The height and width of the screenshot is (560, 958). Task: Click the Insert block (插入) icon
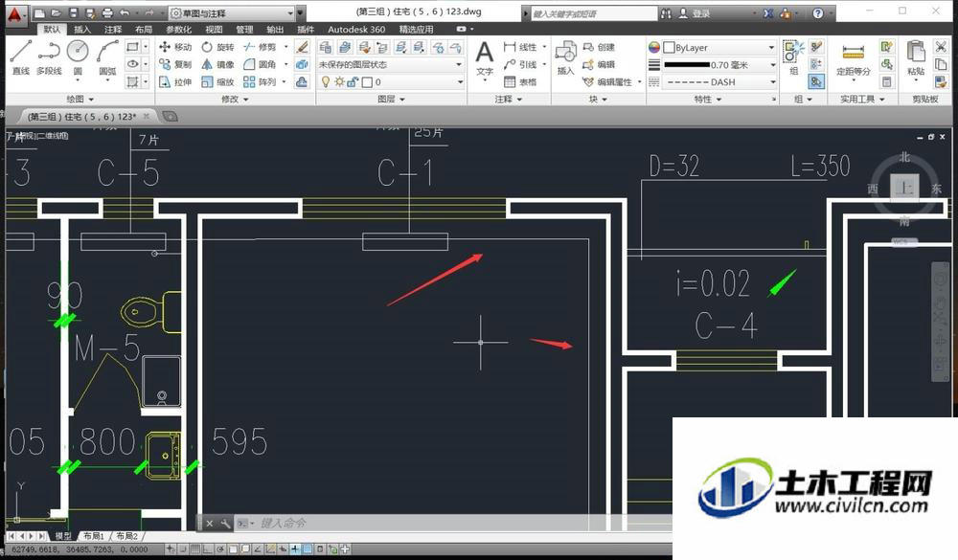[566, 58]
